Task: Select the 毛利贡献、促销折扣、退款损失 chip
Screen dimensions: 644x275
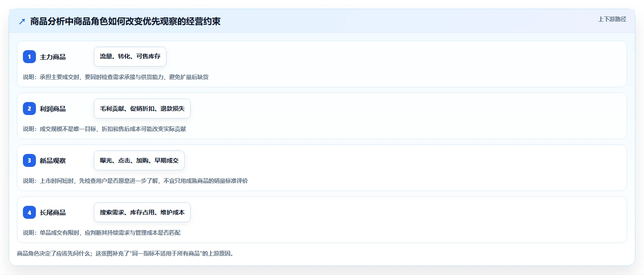Action: point(142,109)
